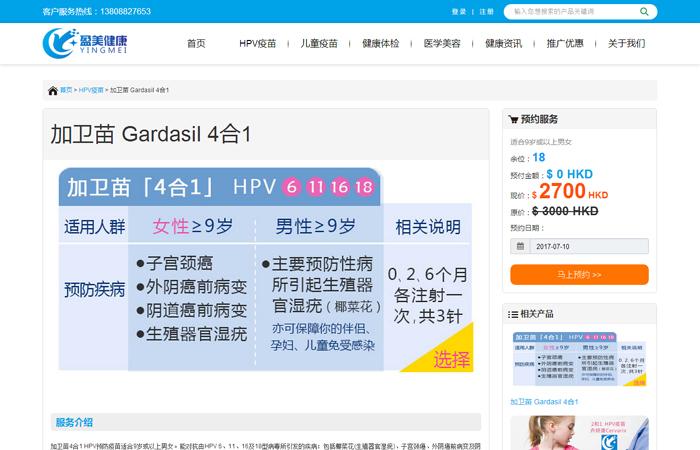This screenshot has height=450, width=700.
Task: Click the 加卫苗 Gardasil 4合1 related product link
Action: (544, 402)
